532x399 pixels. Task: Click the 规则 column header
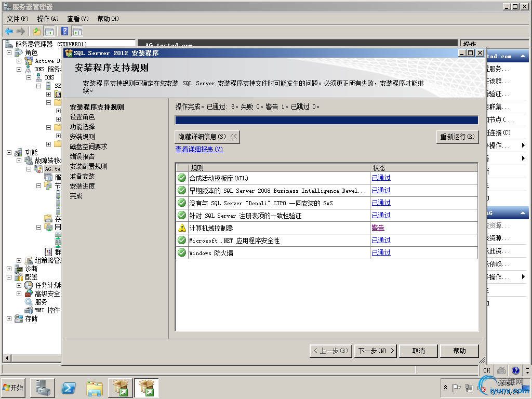279,168
